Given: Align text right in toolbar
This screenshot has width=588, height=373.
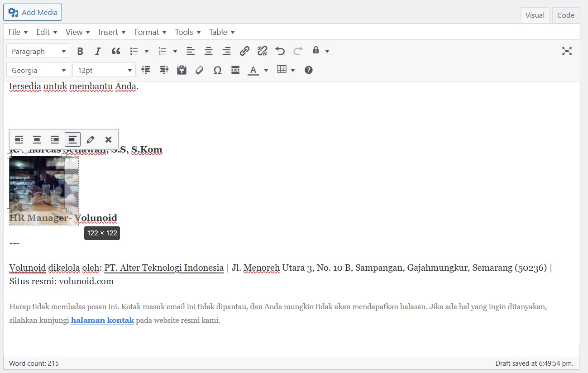Looking at the screenshot, I should tap(226, 51).
